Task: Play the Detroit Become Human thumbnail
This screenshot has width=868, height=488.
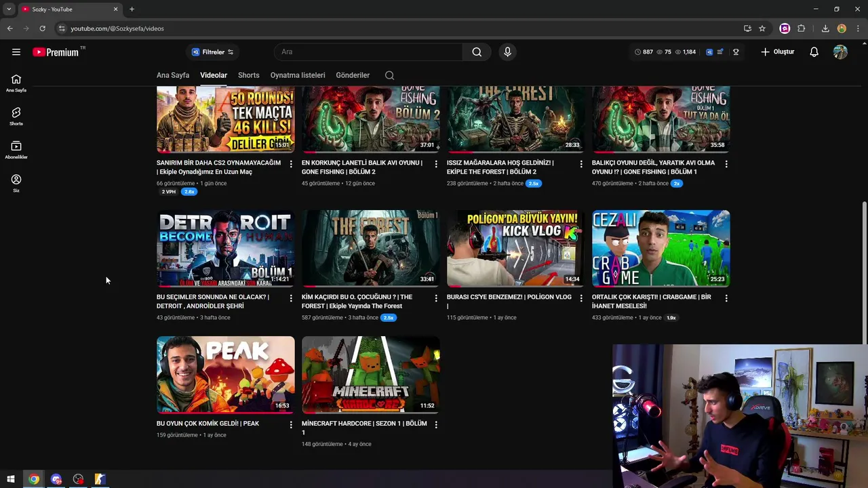Action: (226, 248)
